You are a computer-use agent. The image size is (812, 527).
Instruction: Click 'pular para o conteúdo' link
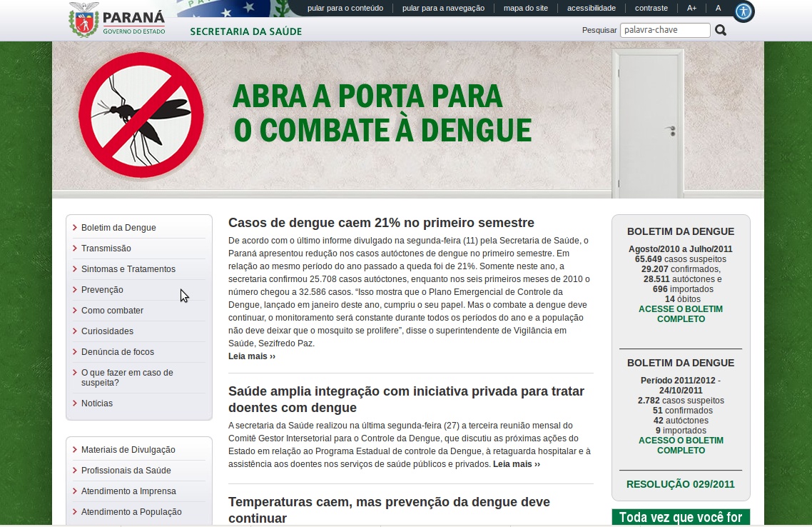(x=345, y=8)
